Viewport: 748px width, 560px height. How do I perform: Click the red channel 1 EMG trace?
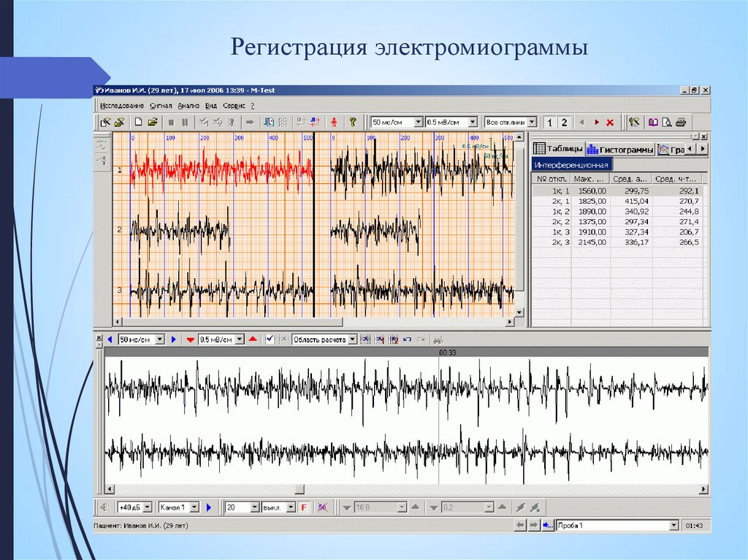click(x=222, y=170)
